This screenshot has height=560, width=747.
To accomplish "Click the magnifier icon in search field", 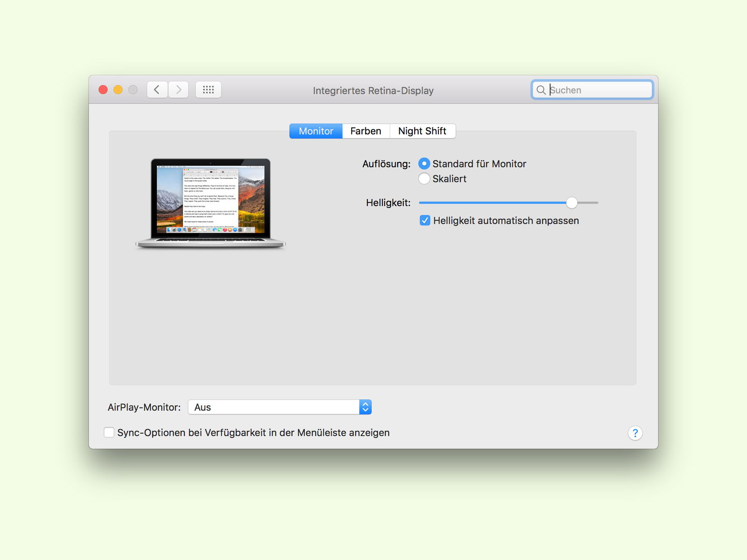I will point(541,90).
